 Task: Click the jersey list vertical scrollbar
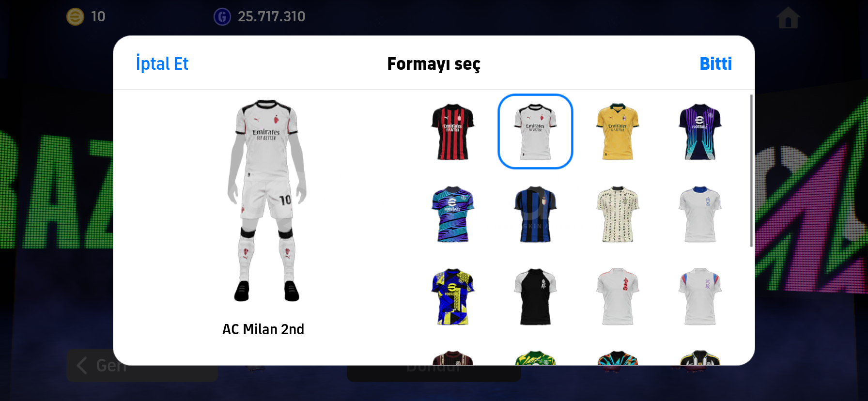pyautogui.click(x=751, y=170)
